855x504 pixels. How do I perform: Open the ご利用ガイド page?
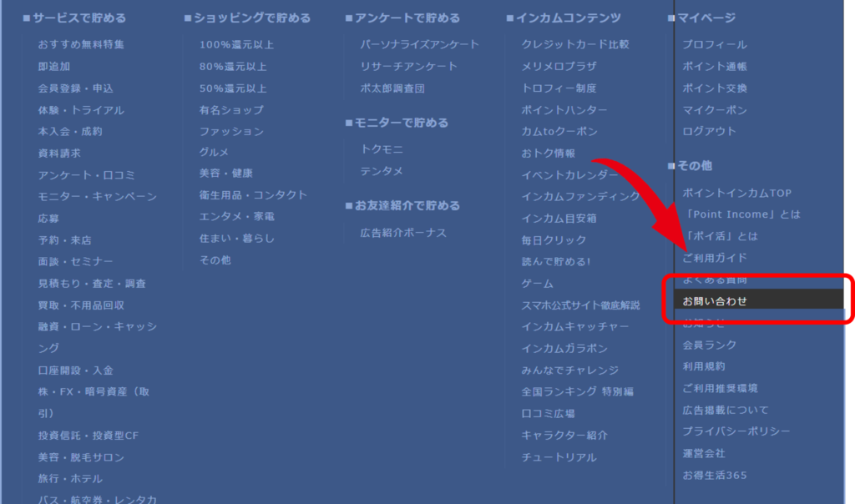click(715, 258)
